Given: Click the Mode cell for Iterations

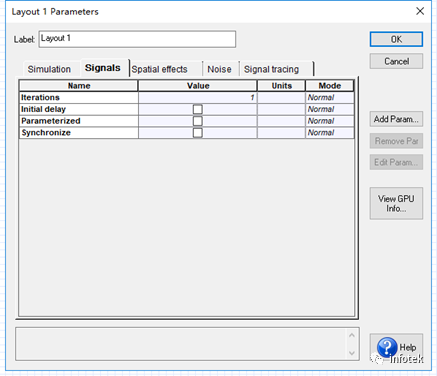Looking at the screenshot, I should (x=330, y=98).
